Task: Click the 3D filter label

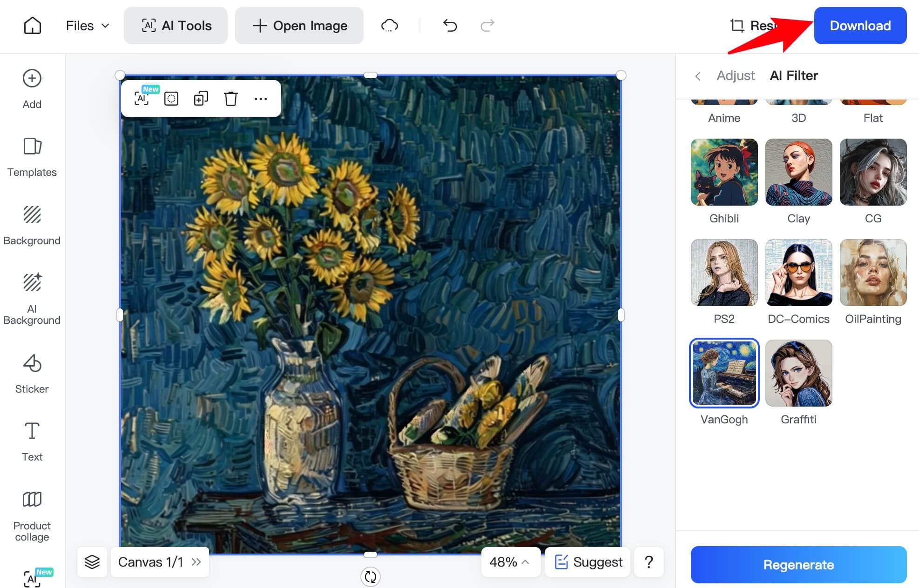Action: [x=798, y=118]
